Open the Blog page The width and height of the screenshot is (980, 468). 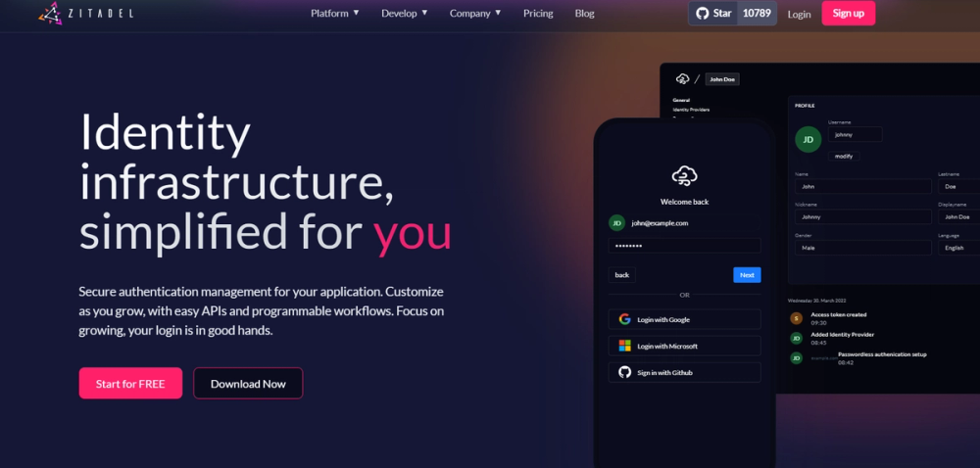coord(584,13)
